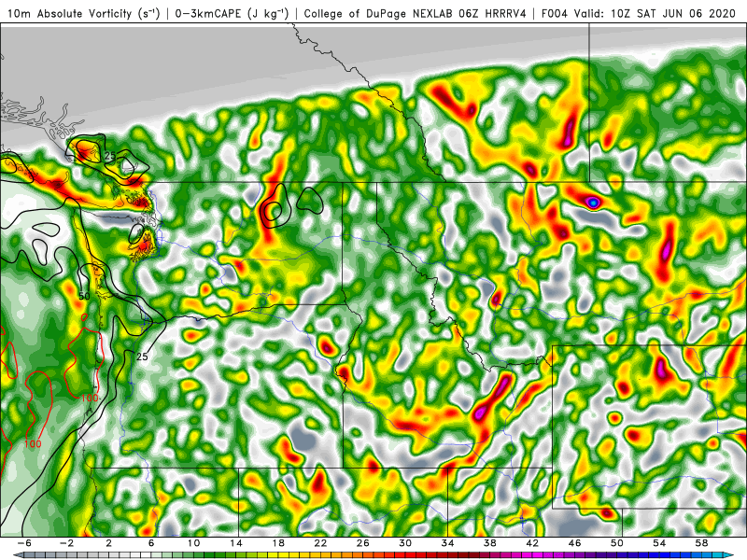Click 'College of DuPage NEXLAB' header text
The width and height of the screenshot is (747, 560).
click(379, 14)
